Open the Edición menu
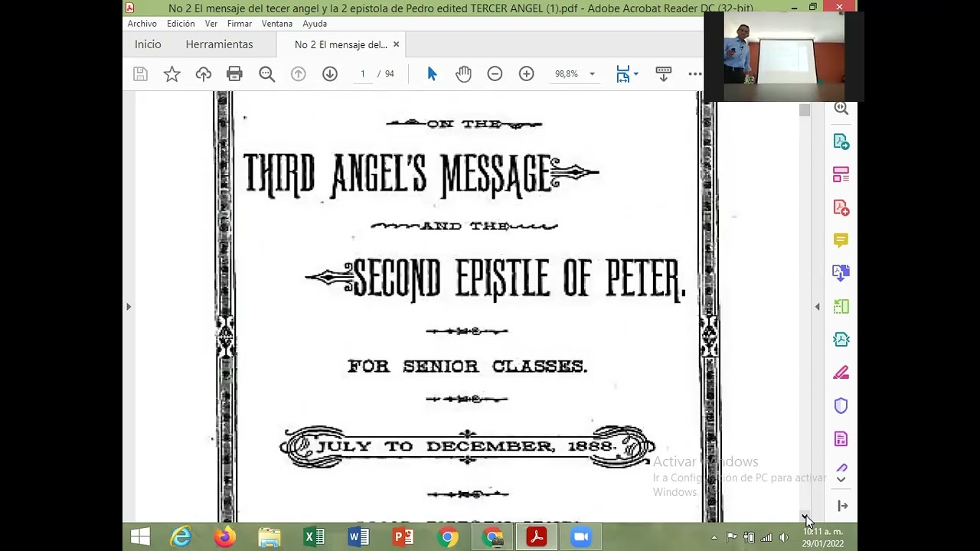The height and width of the screenshot is (551, 980). pyautogui.click(x=181, y=24)
